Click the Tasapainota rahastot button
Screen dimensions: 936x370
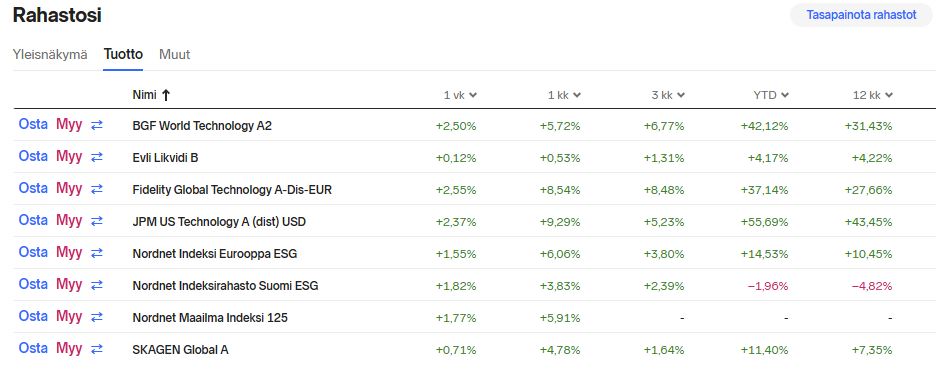click(861, 16)
